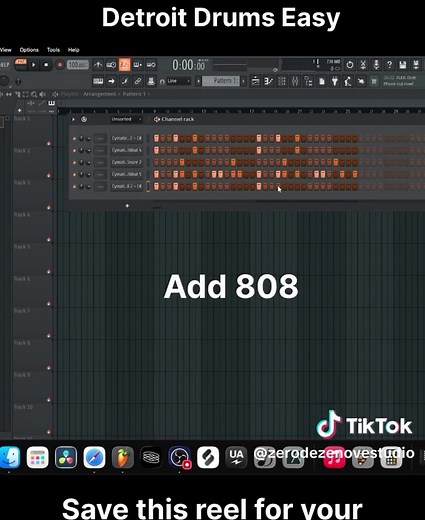
Task: Select the arrow after Pattern 1
Action: click(243, 81)
